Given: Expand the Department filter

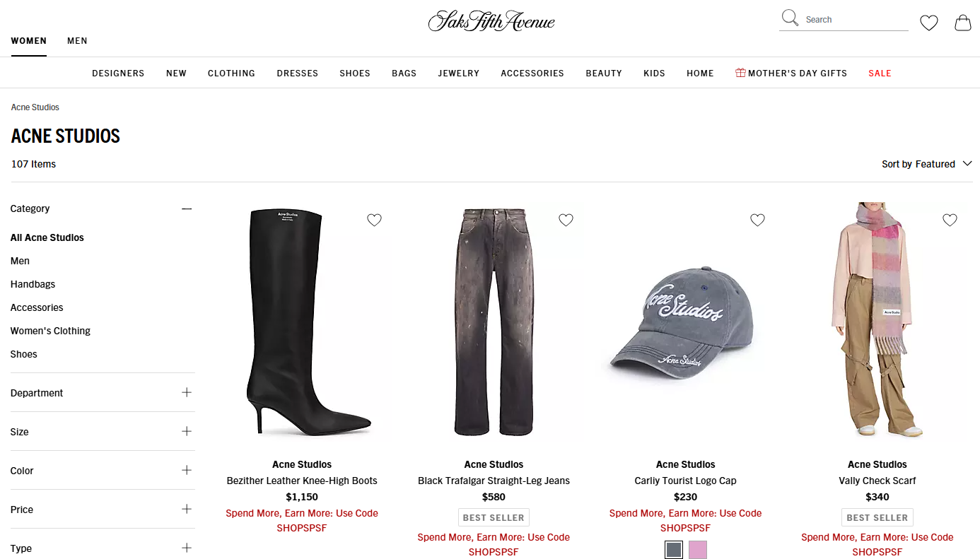Looking at the screenshot, I should (x=187, y=392).
